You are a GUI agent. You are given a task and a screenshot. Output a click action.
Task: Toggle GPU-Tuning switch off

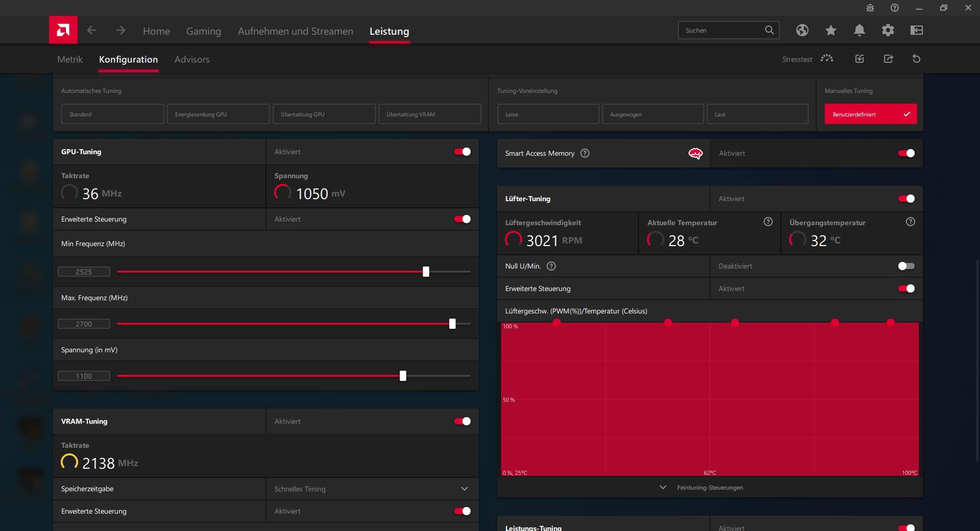462,152
